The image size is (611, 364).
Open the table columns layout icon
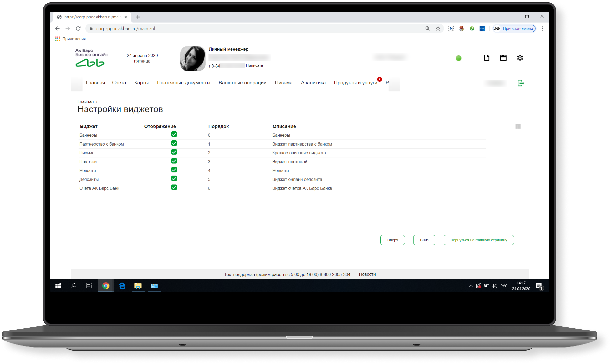click(x=518, y=126)
